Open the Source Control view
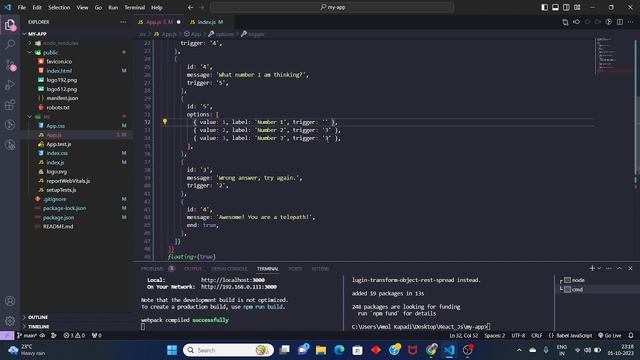Image resolution: width=640 pixels, height=360 pixels. point(10,64)
